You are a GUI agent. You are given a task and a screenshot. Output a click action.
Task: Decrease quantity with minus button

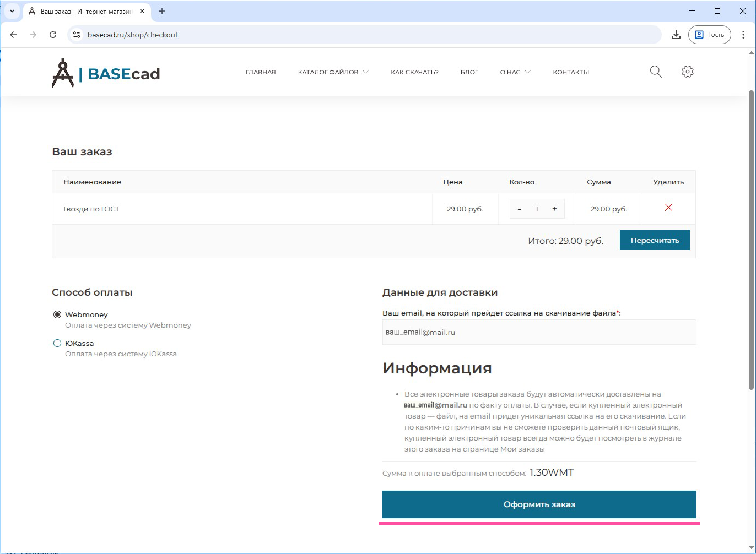(519, 209)
